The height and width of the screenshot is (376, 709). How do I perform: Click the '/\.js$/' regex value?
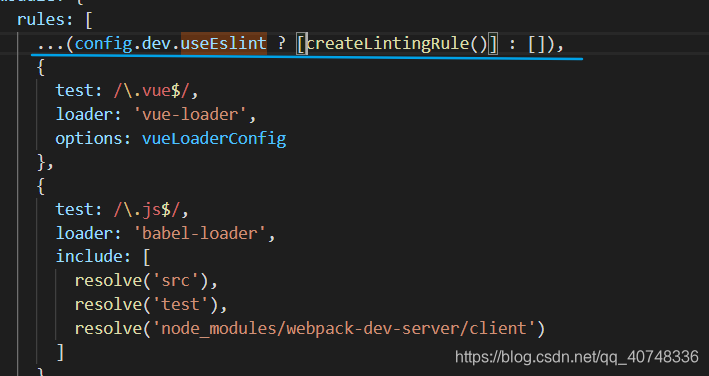[x=147, y=210]
